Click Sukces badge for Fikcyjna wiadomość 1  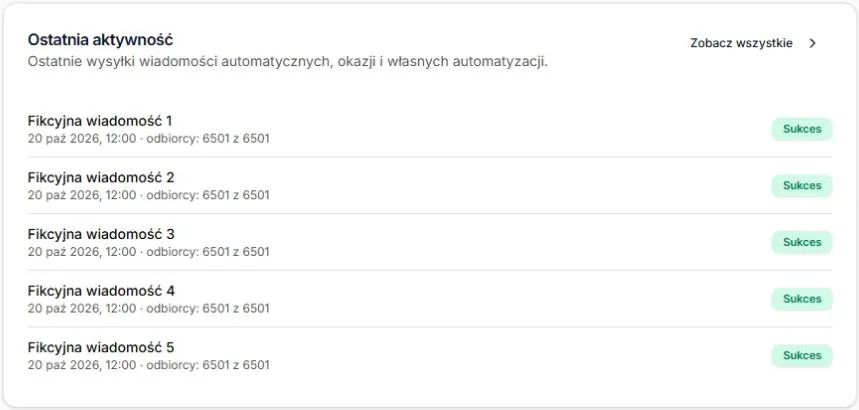[802, 129]
